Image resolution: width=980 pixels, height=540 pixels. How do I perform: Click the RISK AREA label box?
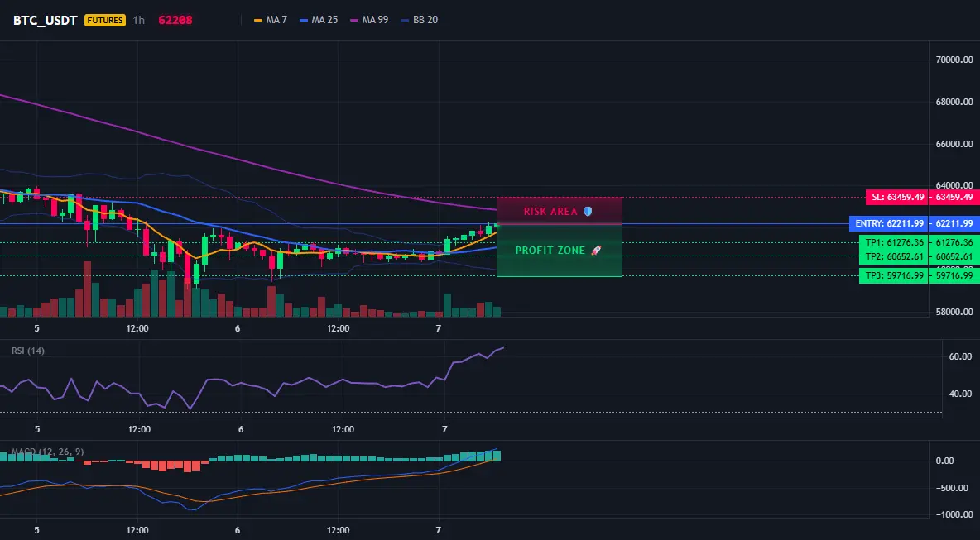pos(560,211)
